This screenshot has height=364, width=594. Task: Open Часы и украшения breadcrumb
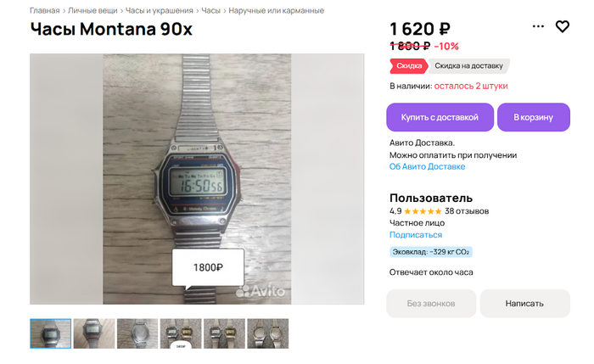pos(160,10)
